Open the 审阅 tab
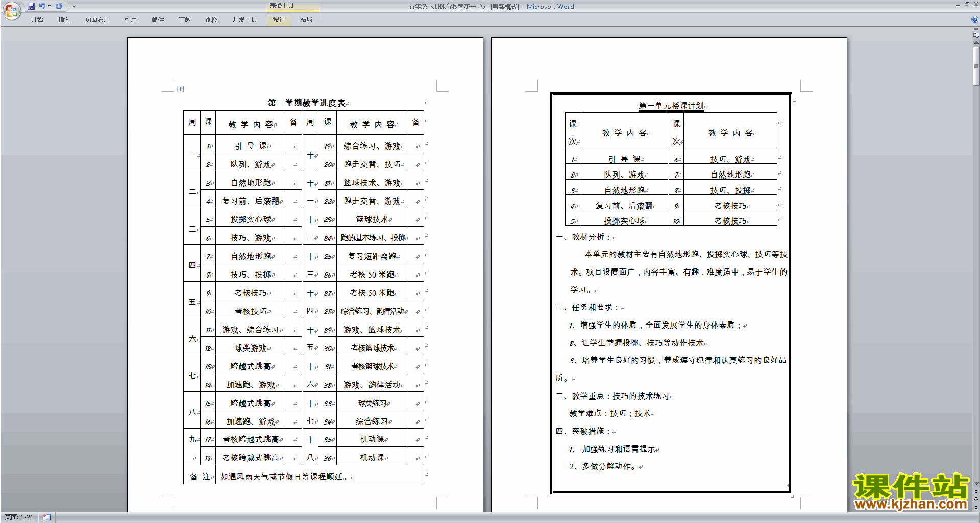 [x=185, y=20]
